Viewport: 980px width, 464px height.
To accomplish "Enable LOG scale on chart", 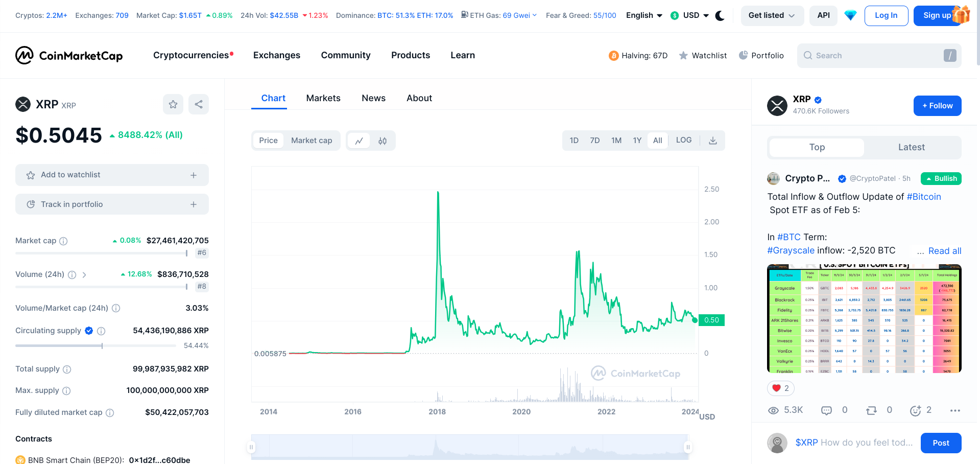I will tap(684, 140).
